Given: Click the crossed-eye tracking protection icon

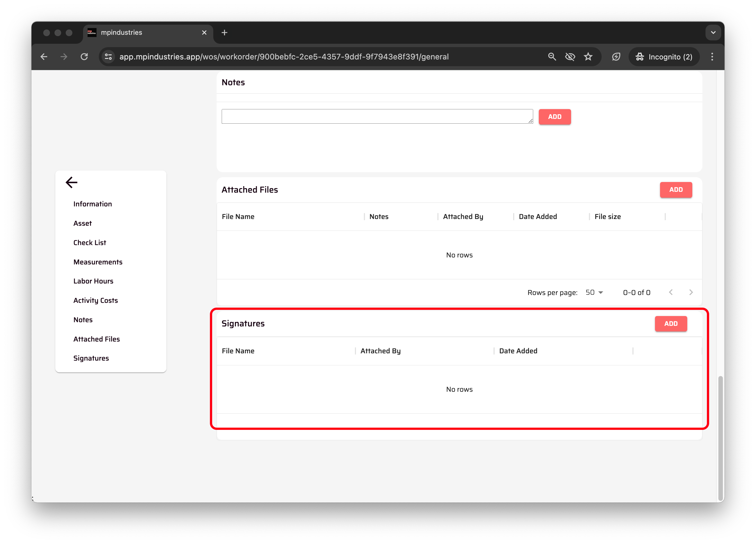Looking at the screenshot, I should pos(570,57).
